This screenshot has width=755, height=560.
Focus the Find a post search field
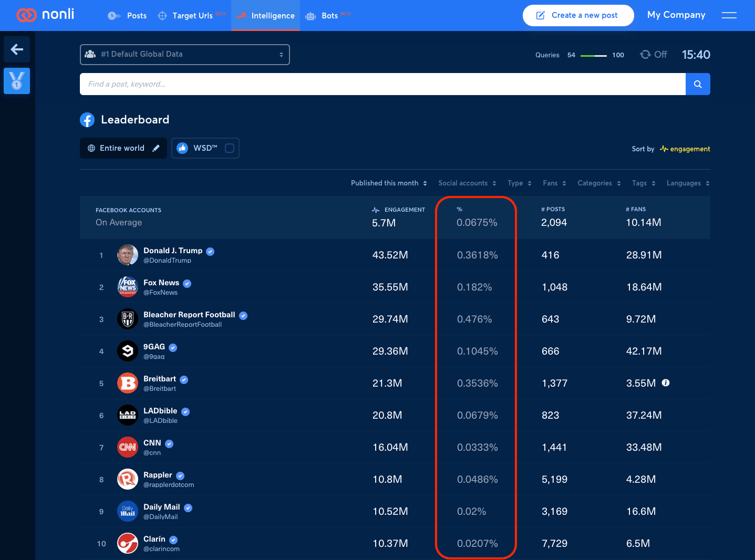(382, 84)
